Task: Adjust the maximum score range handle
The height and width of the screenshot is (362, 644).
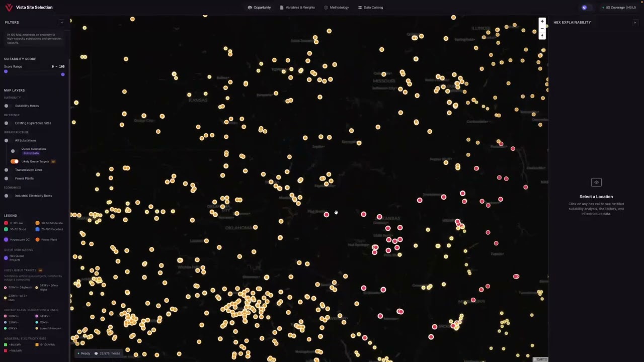Action: 63,74
